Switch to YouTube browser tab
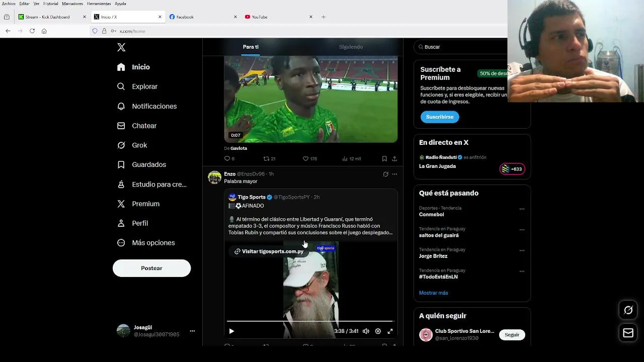644x362 pixels. coord(278,17)
